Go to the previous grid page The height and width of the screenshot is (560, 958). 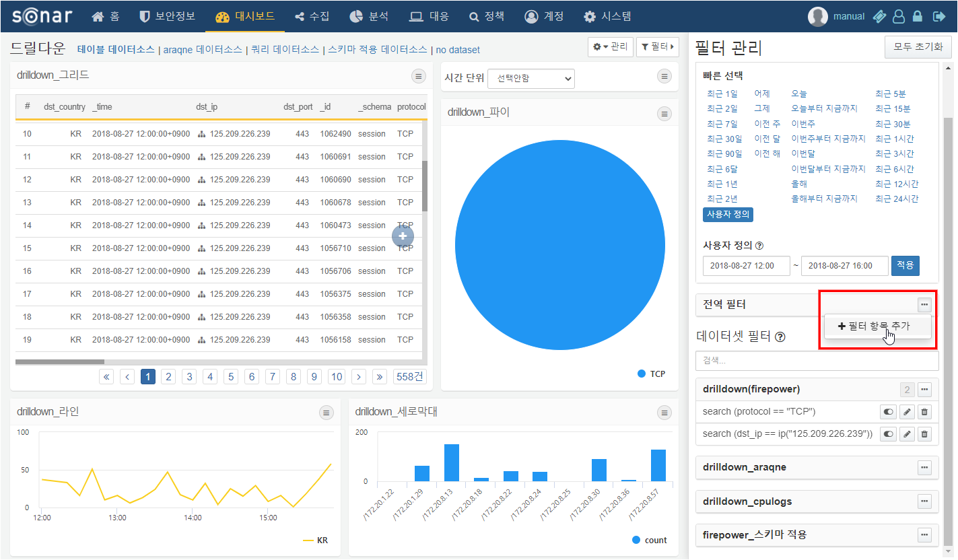(127, 376)
